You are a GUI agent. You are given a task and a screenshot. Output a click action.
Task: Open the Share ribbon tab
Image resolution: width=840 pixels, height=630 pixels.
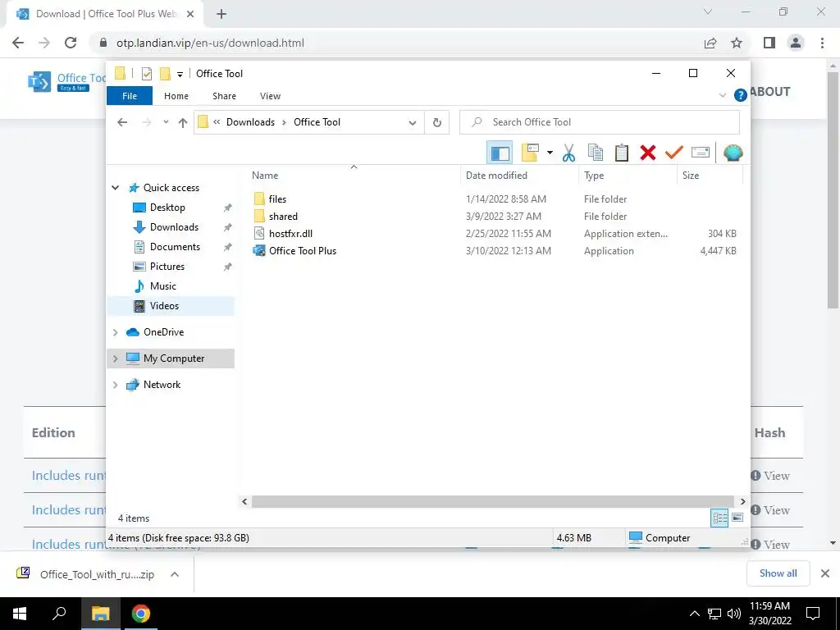pos(224,96)
